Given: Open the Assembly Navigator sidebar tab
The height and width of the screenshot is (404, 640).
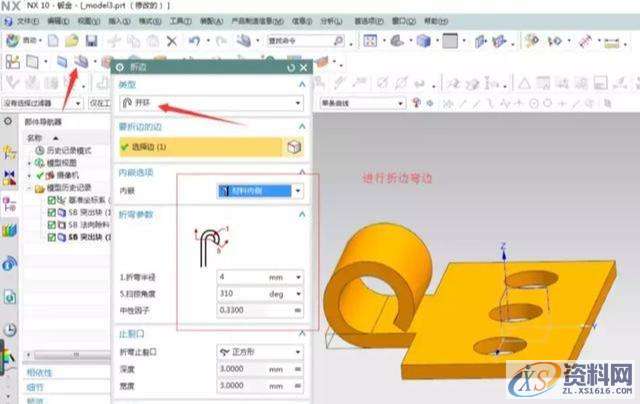Looking at the screenshot, I should point(9,152).
